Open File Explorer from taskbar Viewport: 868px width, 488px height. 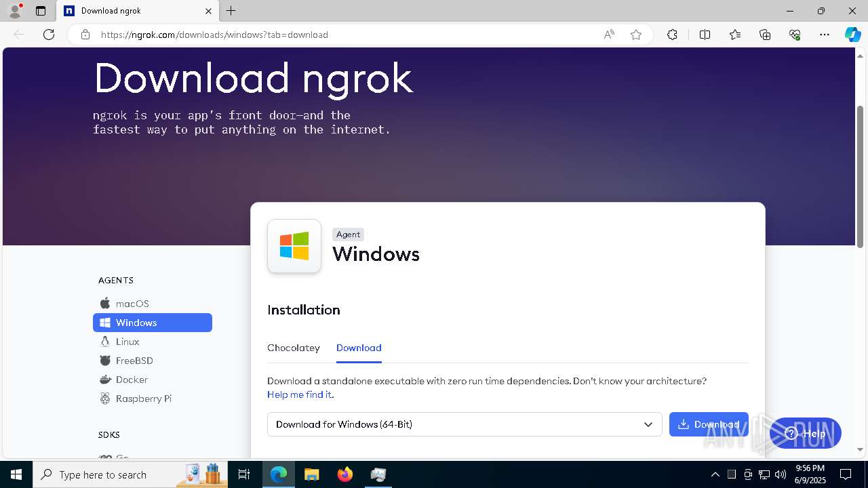click(x=311, y=474)
